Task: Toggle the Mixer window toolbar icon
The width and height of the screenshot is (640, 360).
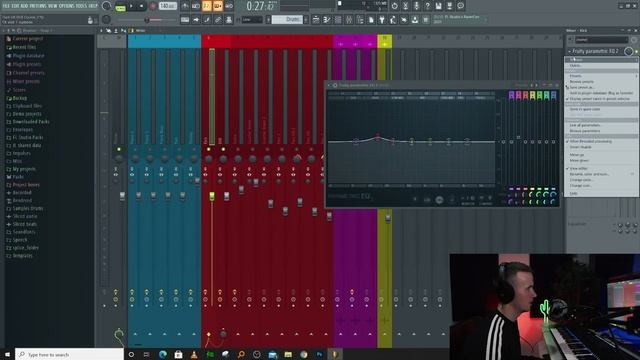Action: 349,20
